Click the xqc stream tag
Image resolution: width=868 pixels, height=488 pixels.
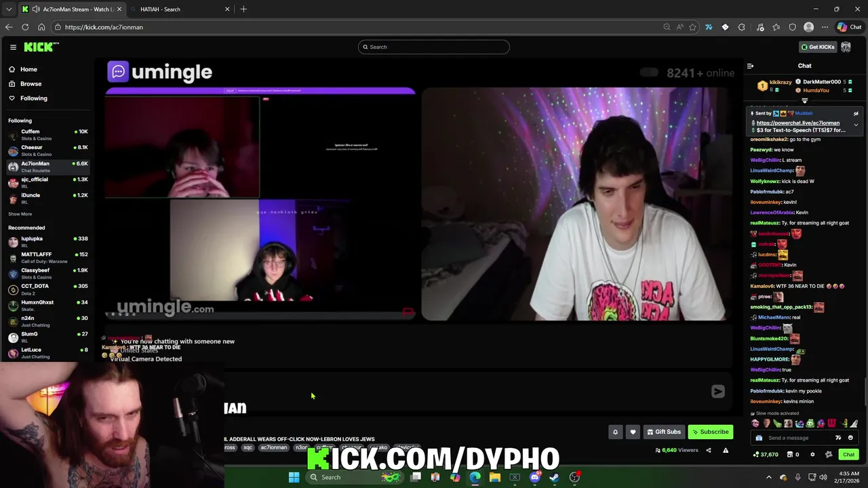[248, 447]
